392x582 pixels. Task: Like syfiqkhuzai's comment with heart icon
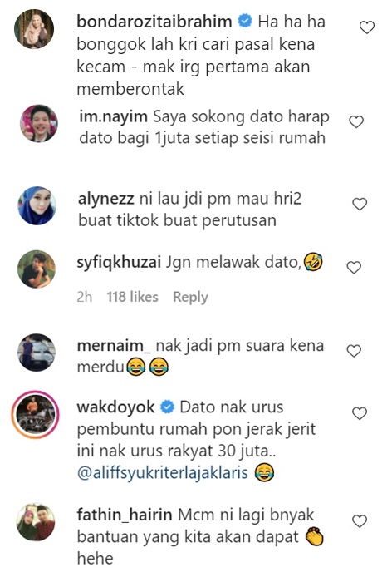pos(354,267)
